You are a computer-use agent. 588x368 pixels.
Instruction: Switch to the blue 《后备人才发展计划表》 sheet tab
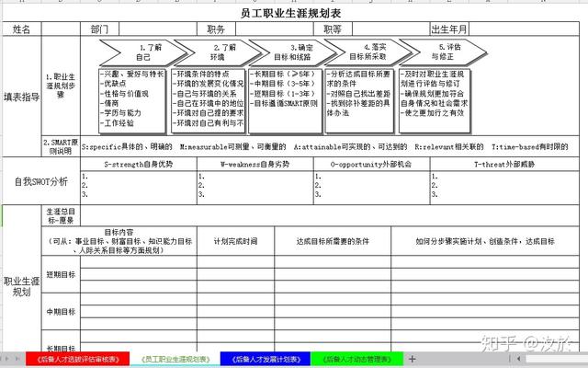[266, 359]
